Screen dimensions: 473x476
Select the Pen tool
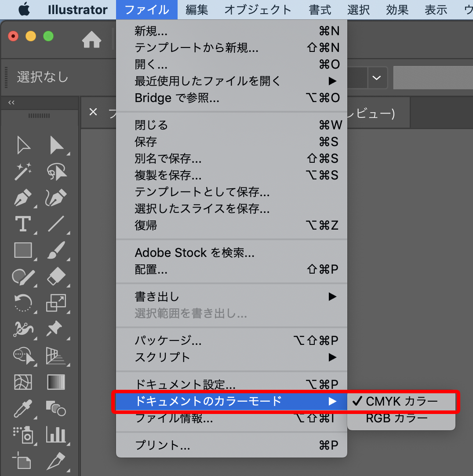(23, 198)
